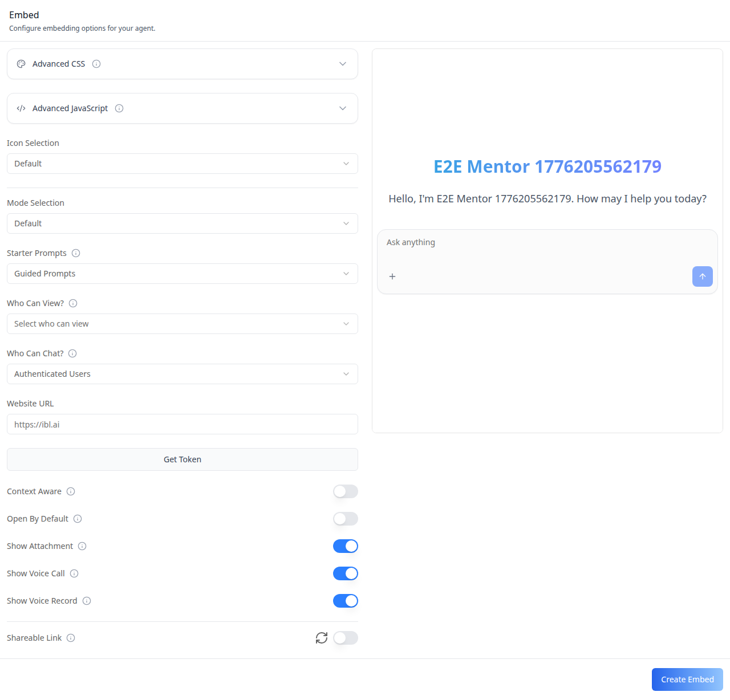The image size is (730, 700).
Task: Click the Context Aware info icon
Action: click(x=71, y=491)
